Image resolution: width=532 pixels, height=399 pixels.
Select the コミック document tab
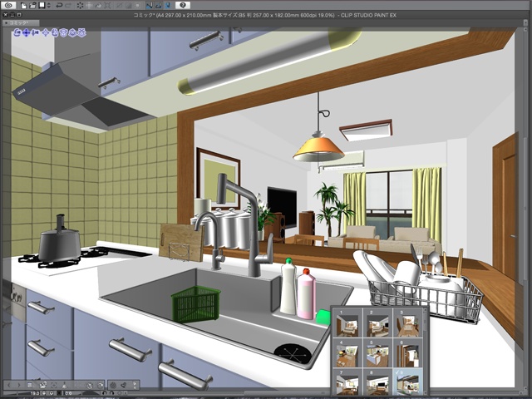click(x=20, y=22)
